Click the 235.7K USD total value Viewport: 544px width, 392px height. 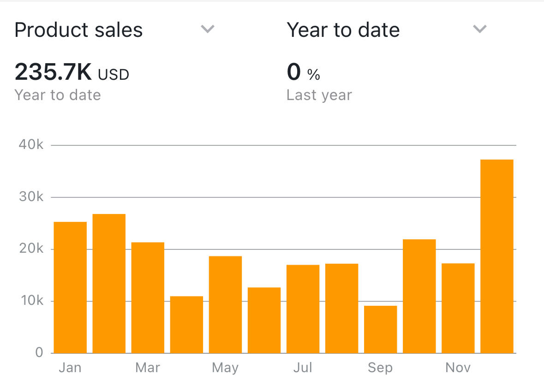72,73
